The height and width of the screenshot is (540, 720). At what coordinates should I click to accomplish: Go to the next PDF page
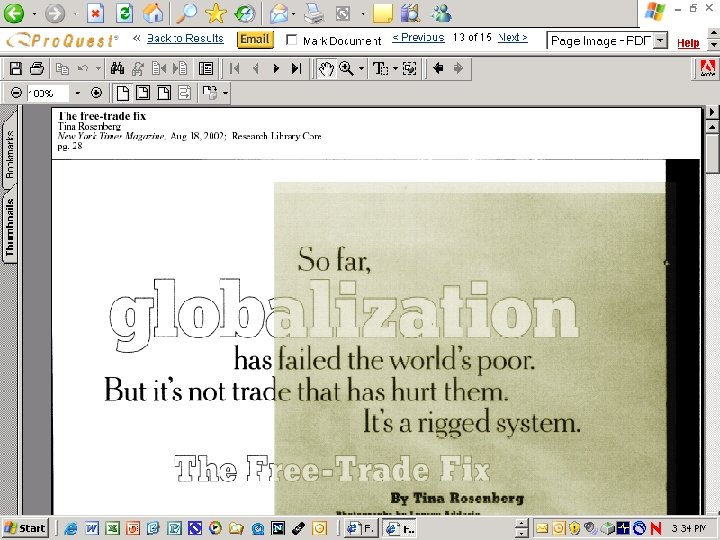pos(276,68)
